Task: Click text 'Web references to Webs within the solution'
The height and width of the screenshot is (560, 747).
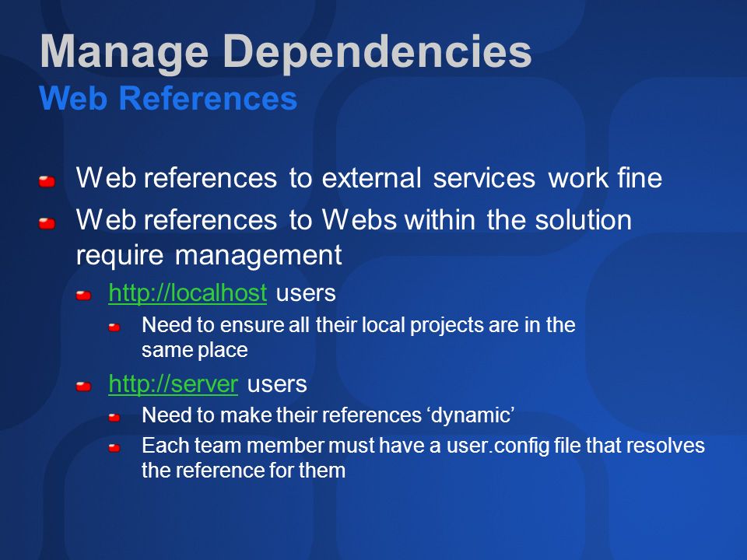Action: [x=354, y=219]
